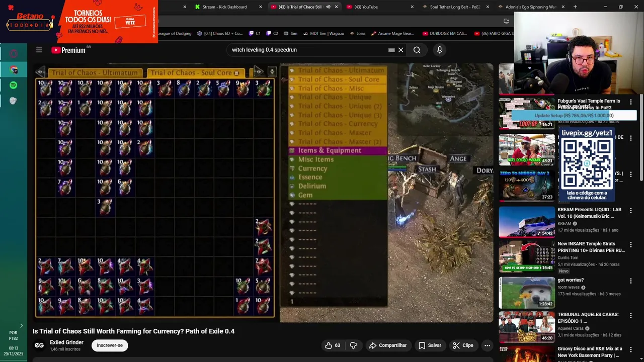Open the Curitis Tom channel link

(x=569, y=257)
